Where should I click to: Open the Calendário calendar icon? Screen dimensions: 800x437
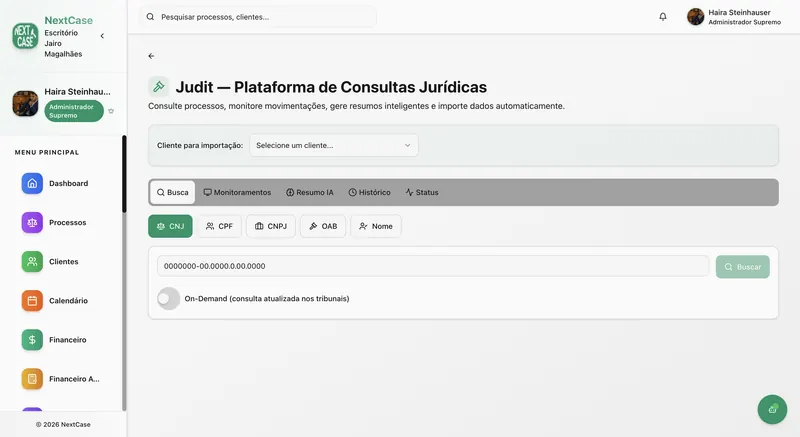coord(32,301)
